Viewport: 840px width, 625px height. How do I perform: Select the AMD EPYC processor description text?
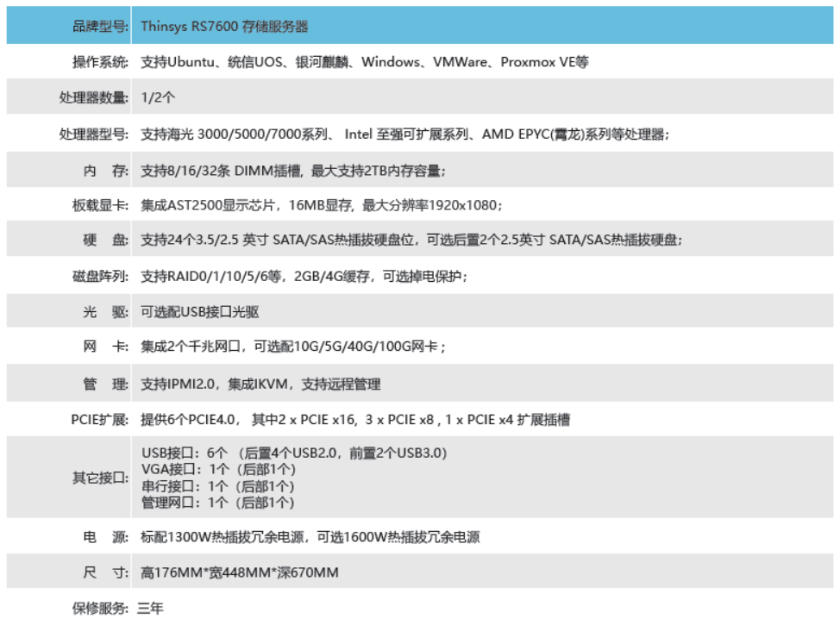[575, 134]
